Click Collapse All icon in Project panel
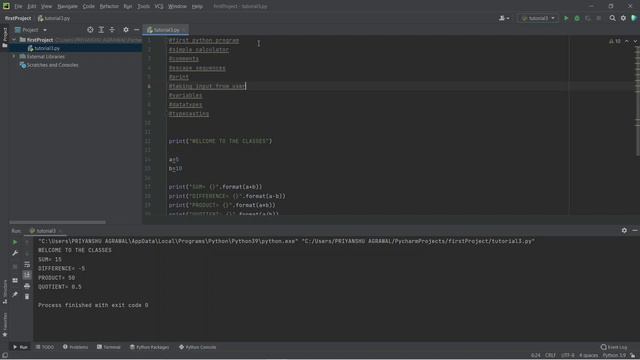The width and height of the screenshot is (640, 360). [x=112, y=30]
